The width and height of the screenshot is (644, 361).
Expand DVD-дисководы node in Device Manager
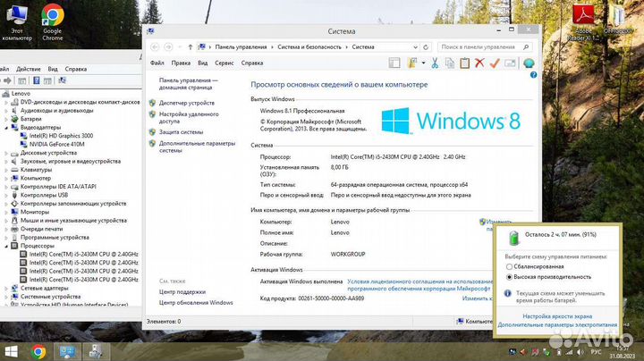pos(6,102)
